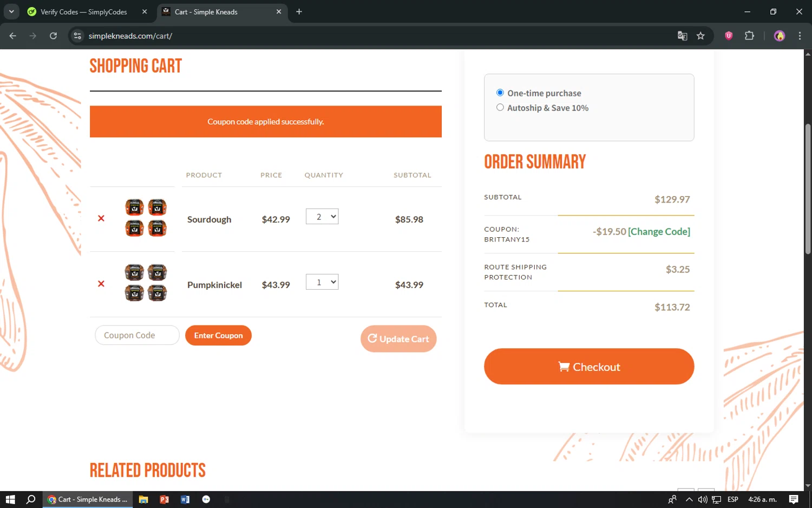Open the Windows Start menu
This screenshot has width=812, height=508.
click(10, 499)
